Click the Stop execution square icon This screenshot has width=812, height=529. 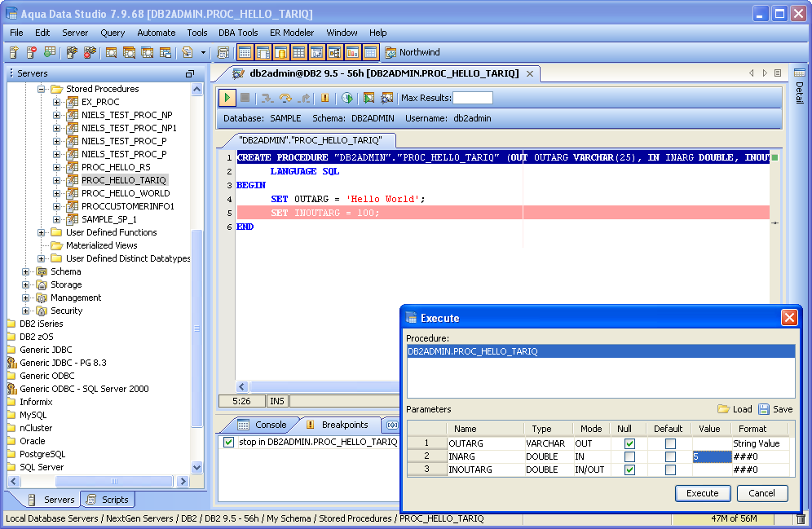(x=245, y=98)
